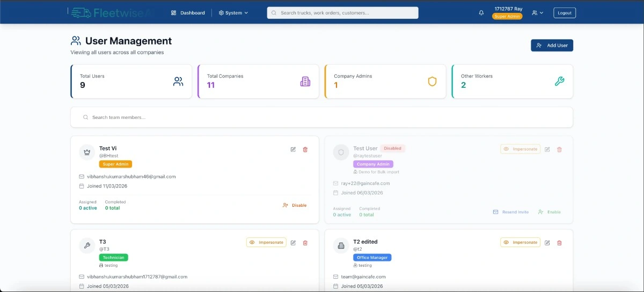The height and width of the screenshot is (292, 644).
Task: Click email vibhanshukumarshubham1712787@gmail.com
Action: [x=137, y=277]
